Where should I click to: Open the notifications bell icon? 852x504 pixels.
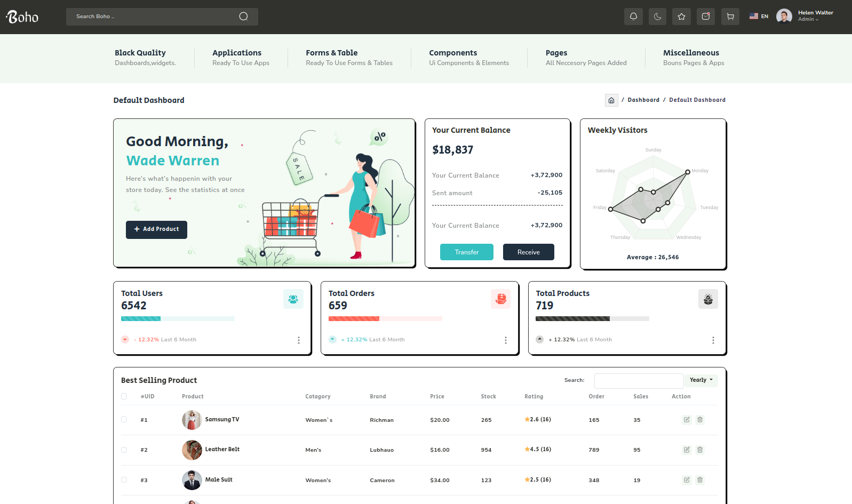pyautogui.click(x=633, y=17)
